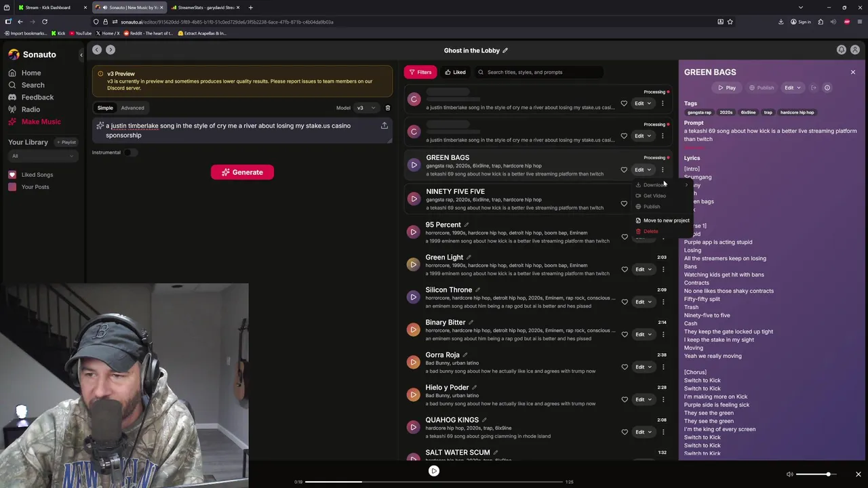Click share arrow icon in GREEN BAGS panel
Screen dimensions: 868x488
pyautogui.click(x=813, y=87)
